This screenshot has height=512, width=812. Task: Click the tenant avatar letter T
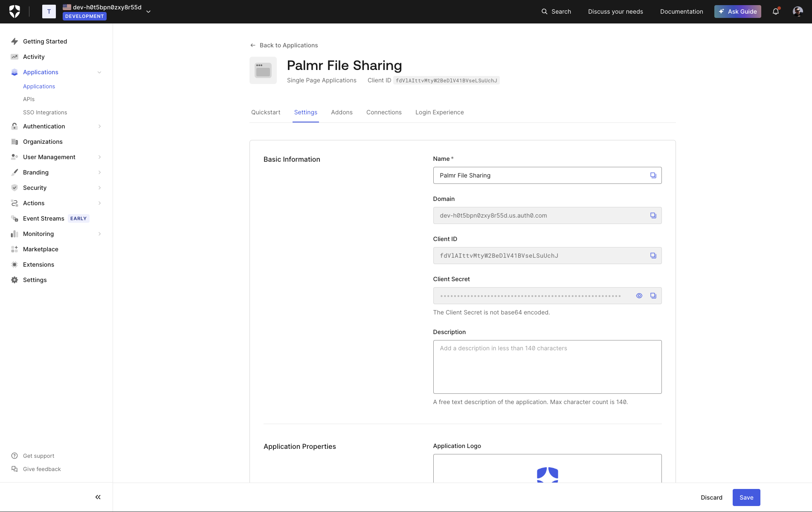(x=49, y=12)
